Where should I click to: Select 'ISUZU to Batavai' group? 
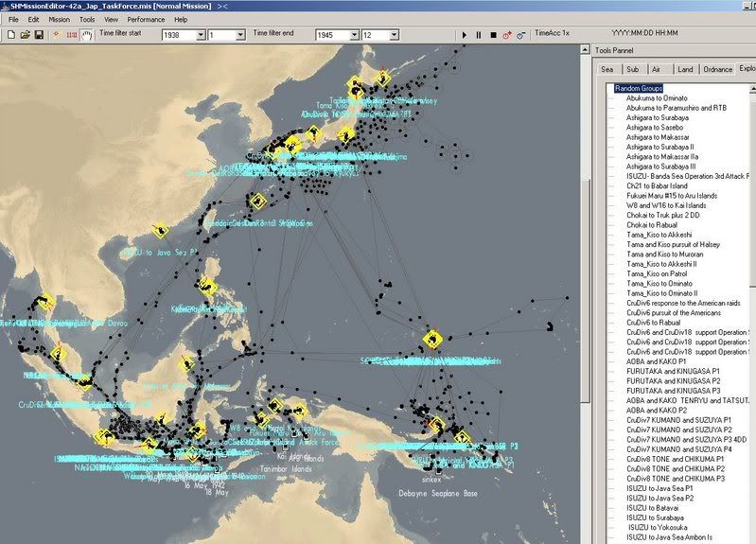pos(652,508)
